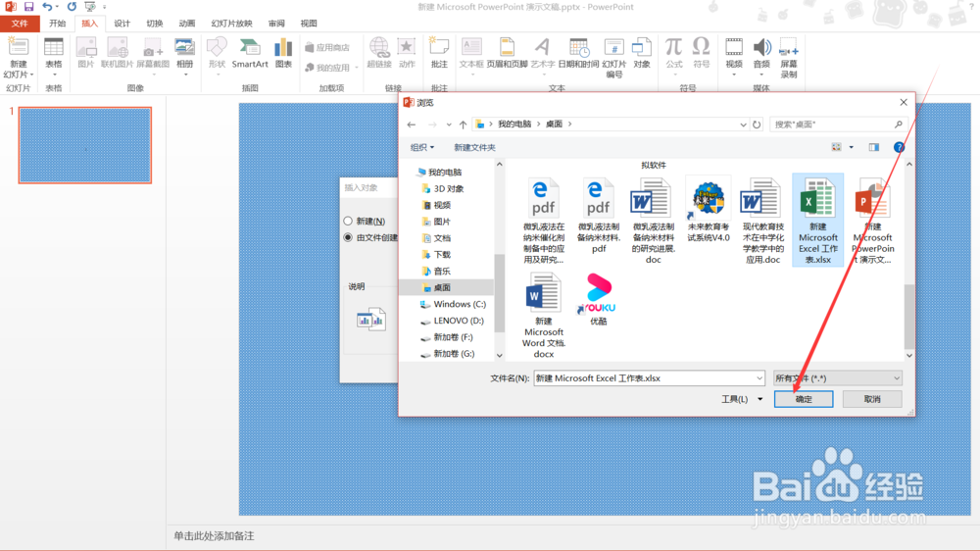Insert a Picture (图片) from ribbon
This screenshot has height=551, width=980.
coord(86,53)
